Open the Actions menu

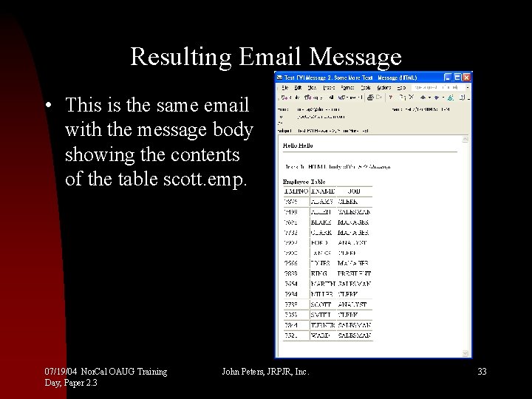(x=383, y=87)
